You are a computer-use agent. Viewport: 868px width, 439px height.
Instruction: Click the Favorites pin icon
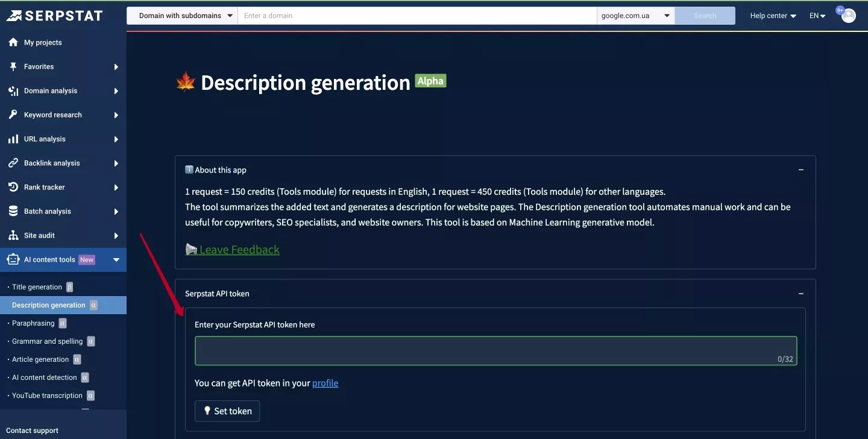(13, 66)
